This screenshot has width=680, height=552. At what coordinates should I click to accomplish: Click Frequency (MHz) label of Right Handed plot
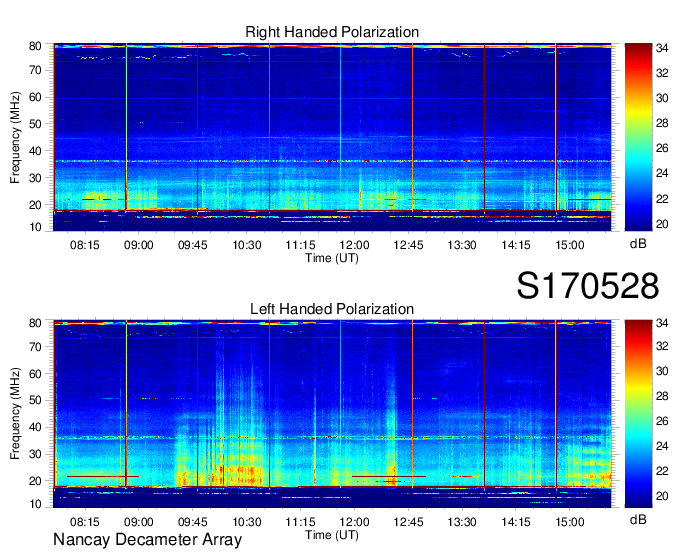(15, 137)
